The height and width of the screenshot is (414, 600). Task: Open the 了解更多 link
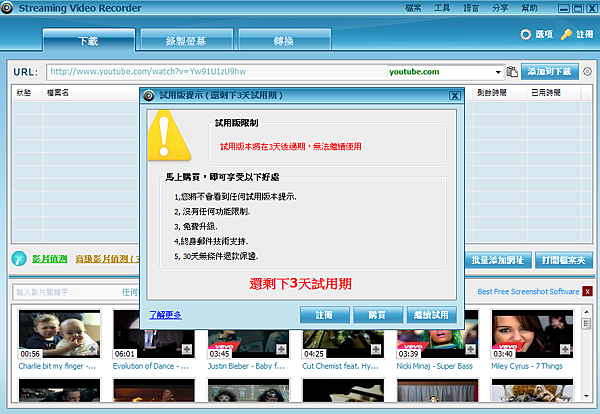165,315
